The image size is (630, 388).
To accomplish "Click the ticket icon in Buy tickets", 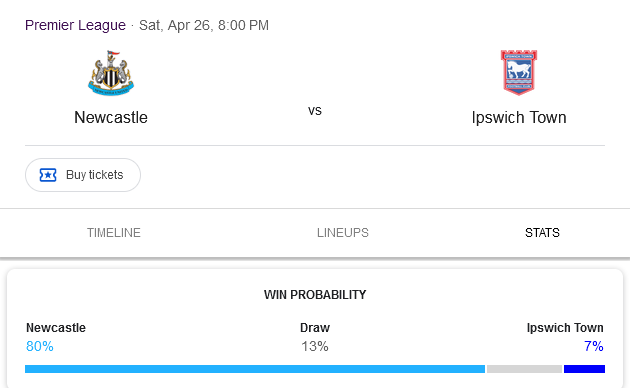I will coord(48,175).
